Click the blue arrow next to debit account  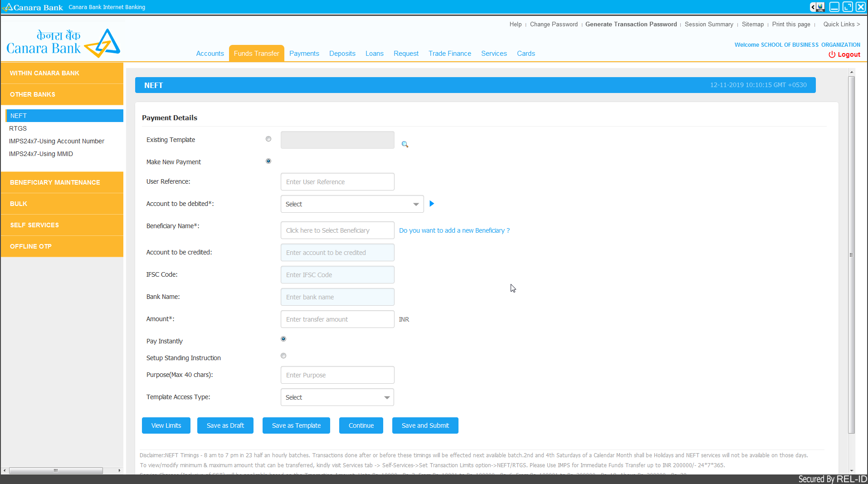(x=432, y=204)
